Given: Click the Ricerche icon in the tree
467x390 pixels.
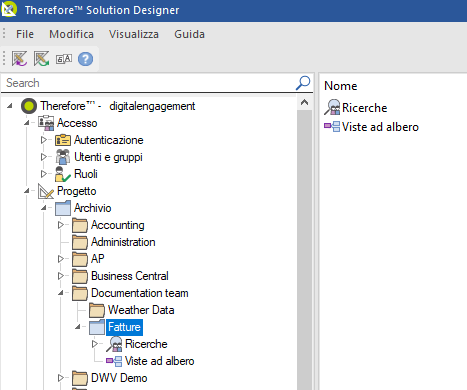Looking at the screenshot, I should click(x=114, y=344).
